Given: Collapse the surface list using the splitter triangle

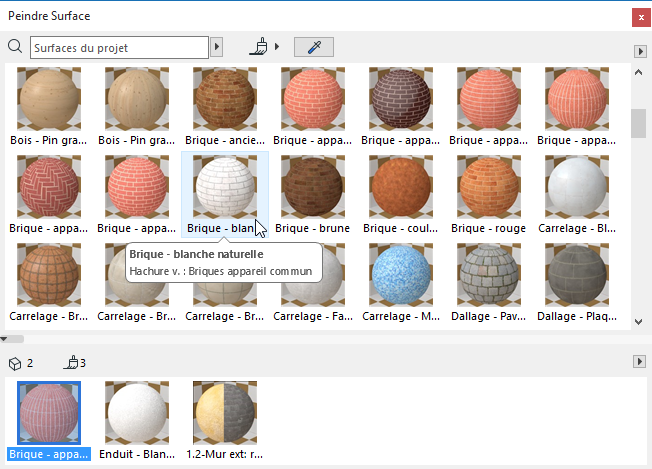Looking at the screenshot, I should tap(5, 339).
